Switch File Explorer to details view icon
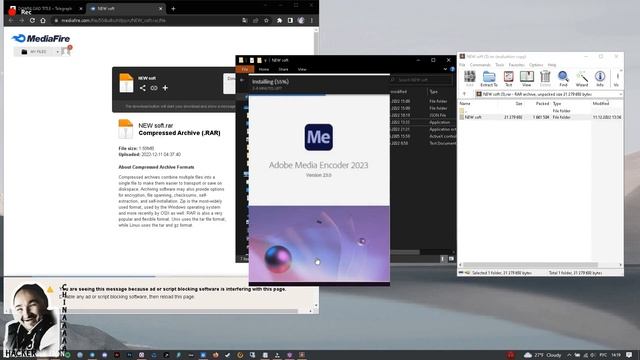Image resolution: width=640 pixels, height=360 pixels. [443, 259]
